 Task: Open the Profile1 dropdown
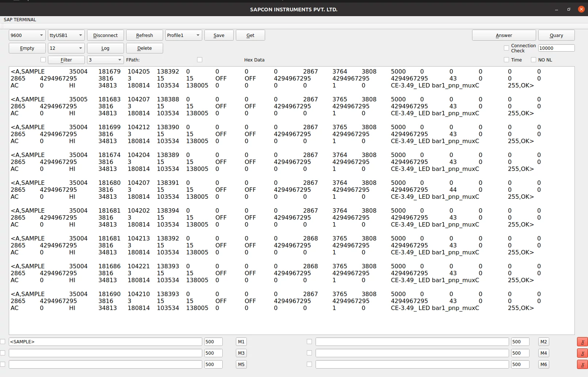pyautogui.click(x=184, y=35)
